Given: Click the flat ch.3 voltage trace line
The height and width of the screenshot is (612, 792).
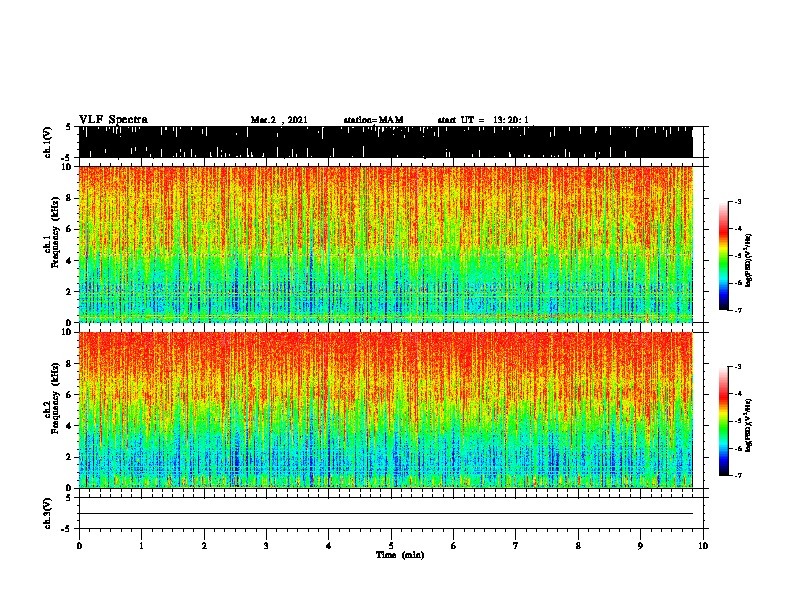Looking at the screenshot, I should coord(385,514).
